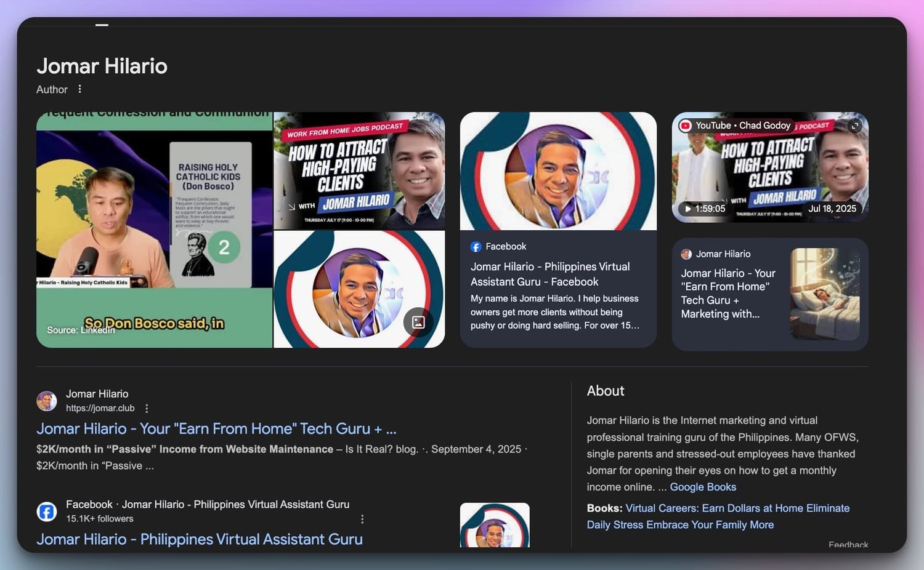Click the Jomar Hilario knowledge panel title
Image resolution: width=924 pixels, height=570 pixels.
click(102, 66)
